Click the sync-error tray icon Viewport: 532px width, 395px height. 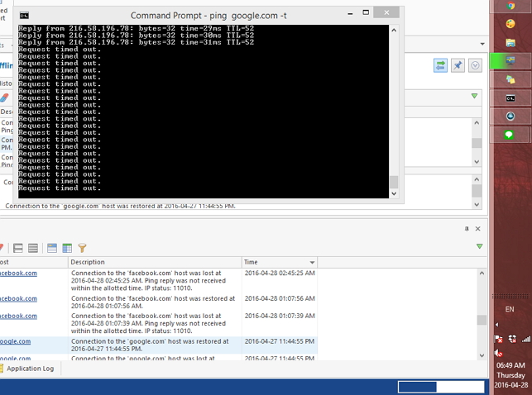[x=512, y=339]
